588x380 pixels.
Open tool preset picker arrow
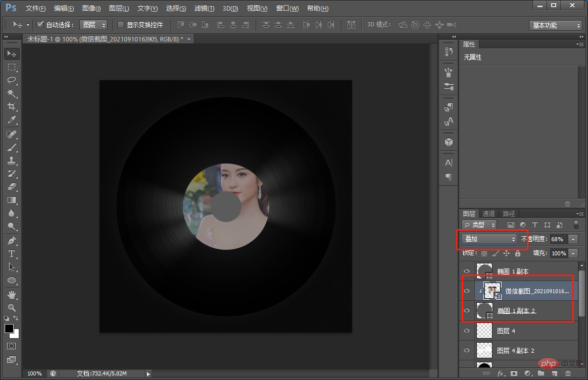[x=28, y=25]
